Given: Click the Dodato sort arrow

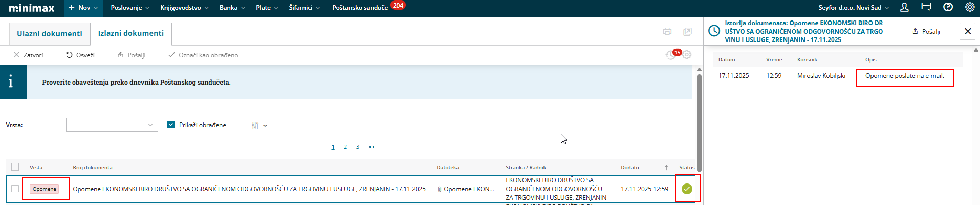Looking at the screenshot, I should pos(666,168).
